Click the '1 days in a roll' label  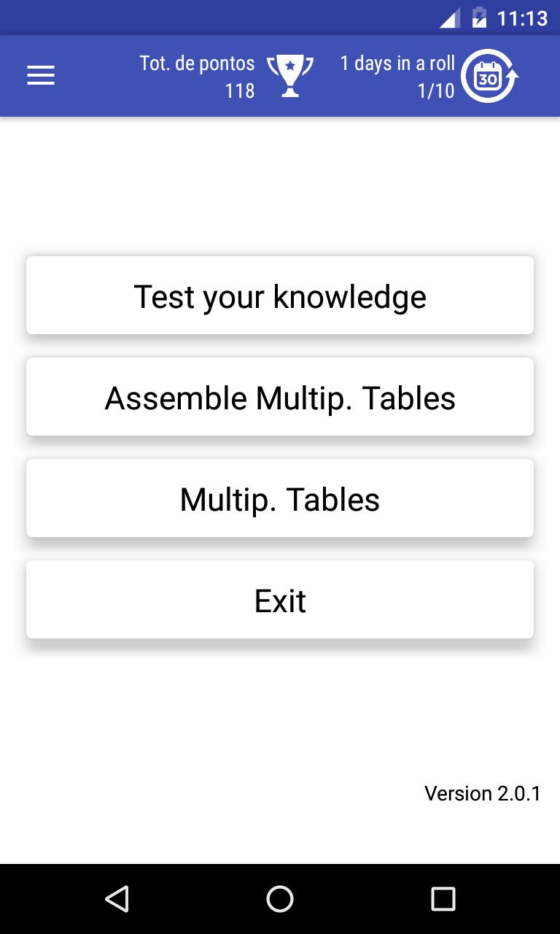(x=397, y=63)
